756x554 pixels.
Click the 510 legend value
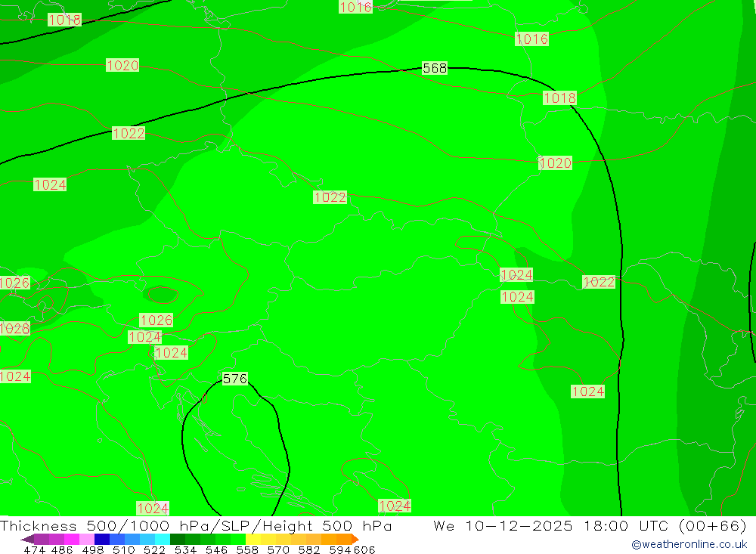[x=123, y=550]
